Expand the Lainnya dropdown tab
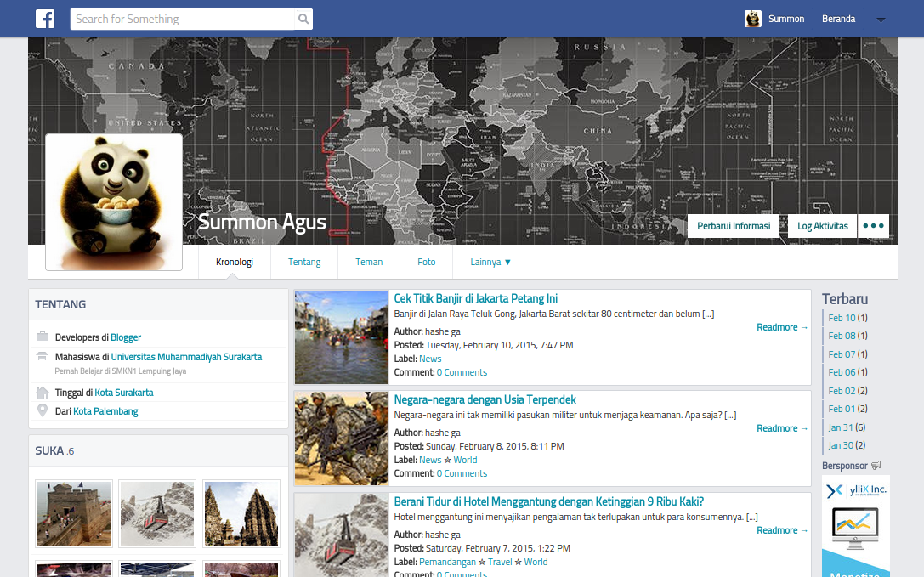 tap(490, 262)
